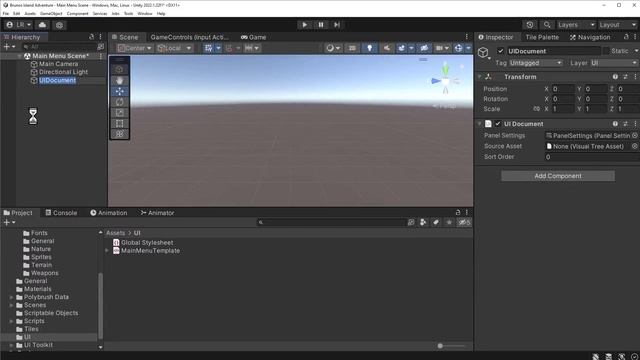Switch to the GameControls Input Actions tab
The width and height of the screenshot is (640, 360).
click(189, 37)
